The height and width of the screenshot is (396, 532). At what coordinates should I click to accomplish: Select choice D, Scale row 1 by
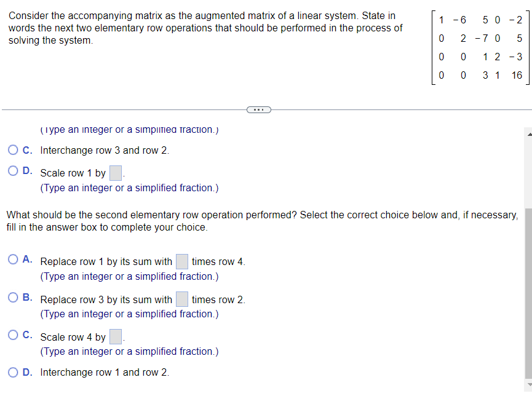point(12,169)
